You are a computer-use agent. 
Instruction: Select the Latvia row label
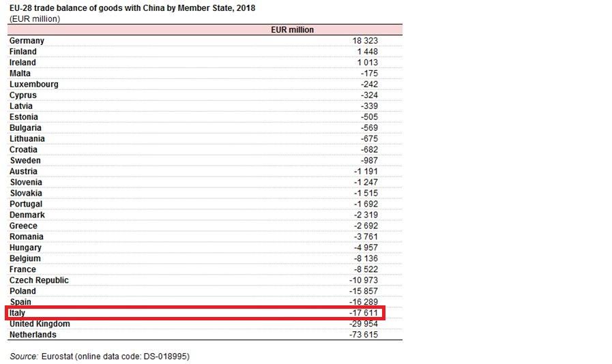click(x=21, y=106)
